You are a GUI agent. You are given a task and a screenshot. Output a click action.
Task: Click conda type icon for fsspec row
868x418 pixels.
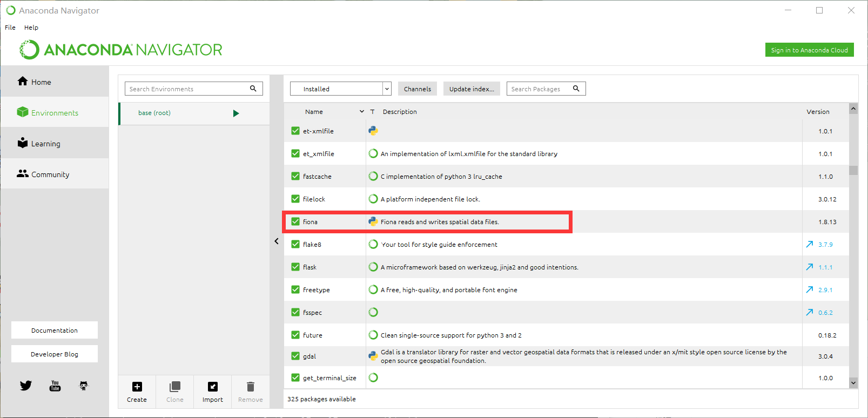point(373,312)
